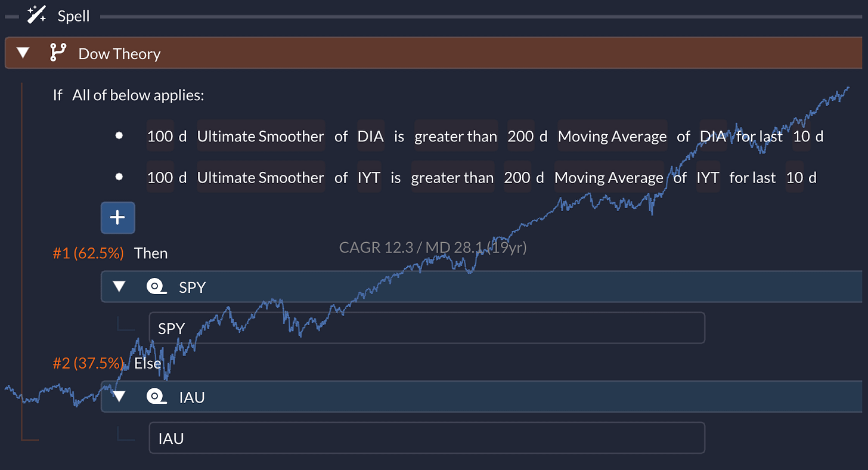
Task: Click the roll icon beside IAU
Action: (x=156, y=397)
